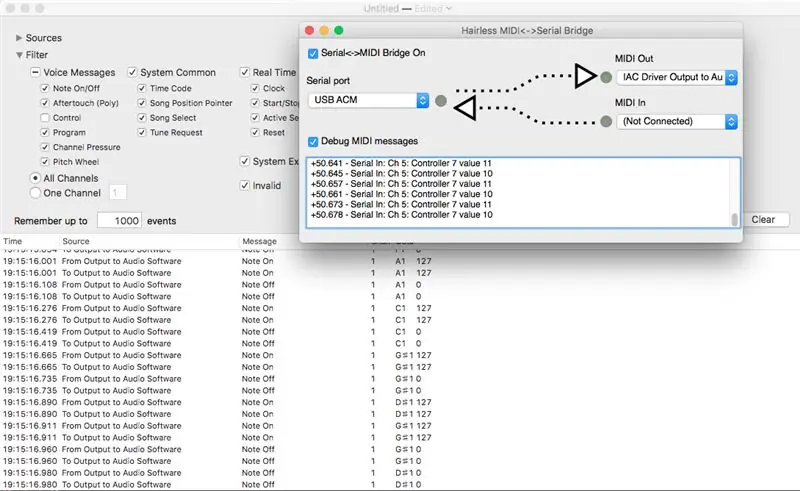Click the serial port status indicator dot
Image resolution: width=800 pixels, height=491 pixels.
tap(441, 101)
